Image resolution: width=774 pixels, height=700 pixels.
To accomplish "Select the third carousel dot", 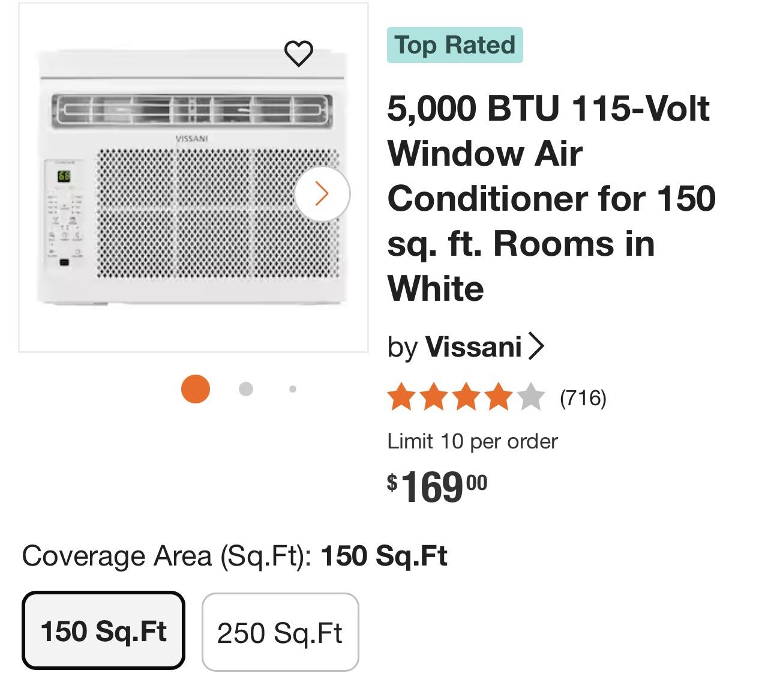I will 292,388.
